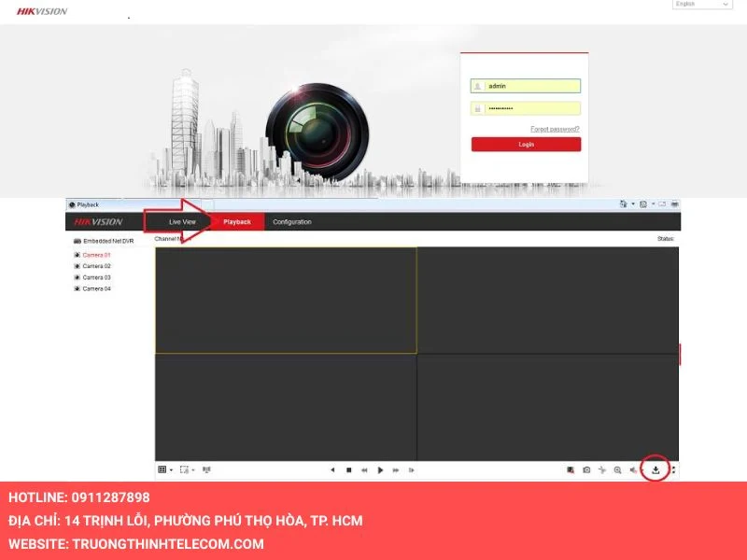Select Camera 02 in the list
The image size is (747, 560).
pyautogui.click(x=97, y=266)
